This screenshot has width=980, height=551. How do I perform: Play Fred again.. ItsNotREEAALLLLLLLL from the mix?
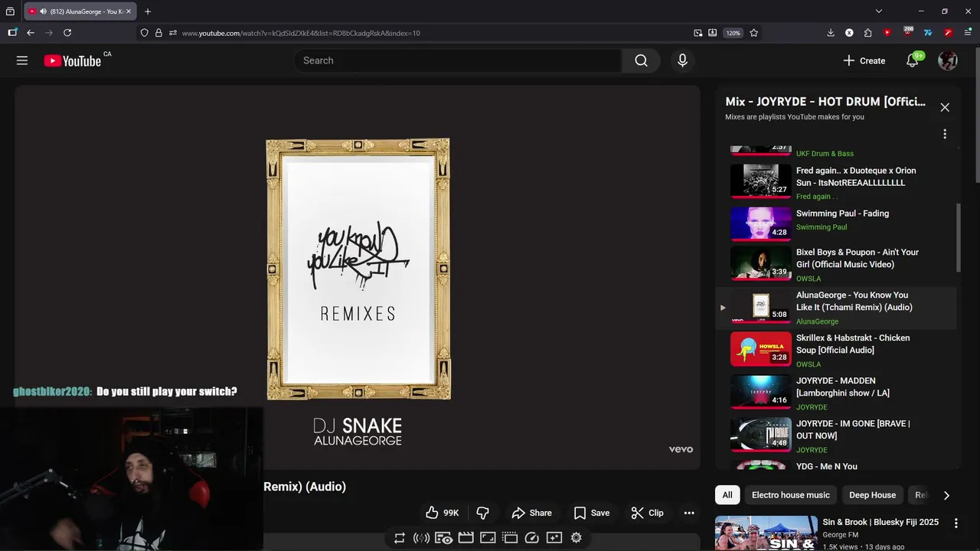pyautogui.click(x=836, y=181)
